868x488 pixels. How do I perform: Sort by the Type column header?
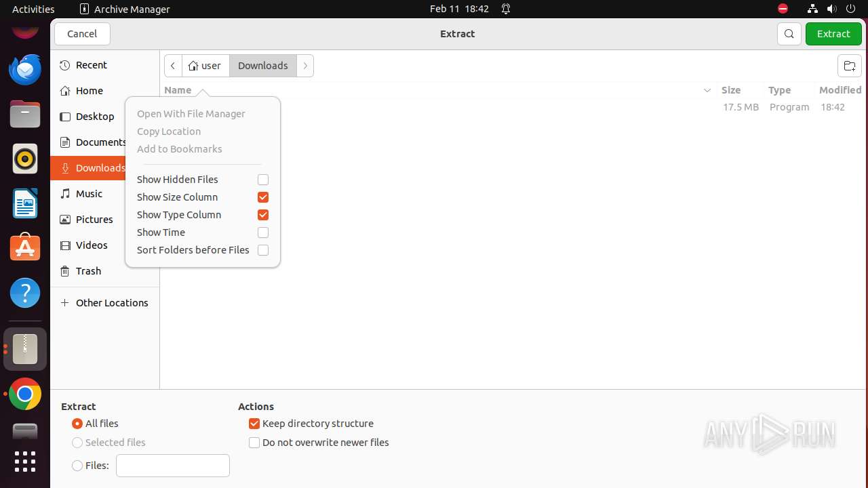tap(780, 90)
